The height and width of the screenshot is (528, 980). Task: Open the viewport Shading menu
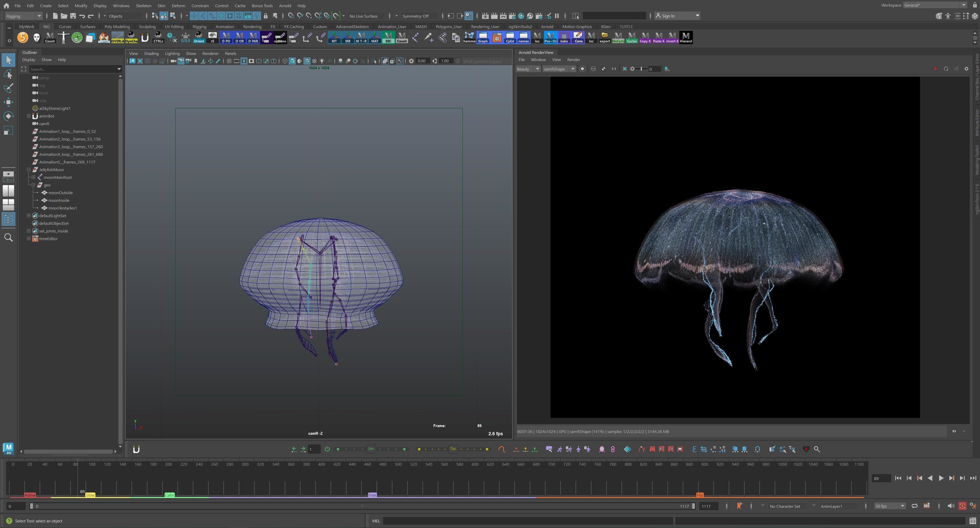tap(151, 54)
